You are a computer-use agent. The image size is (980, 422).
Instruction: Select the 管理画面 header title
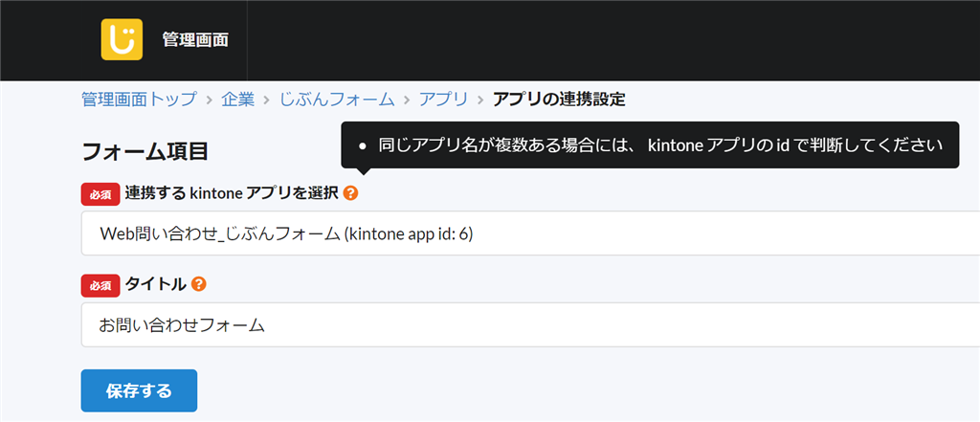point(195,40)
